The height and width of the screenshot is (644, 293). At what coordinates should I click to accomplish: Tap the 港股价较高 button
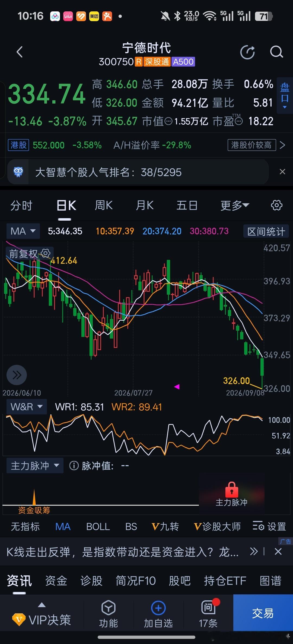click(251, 145)
